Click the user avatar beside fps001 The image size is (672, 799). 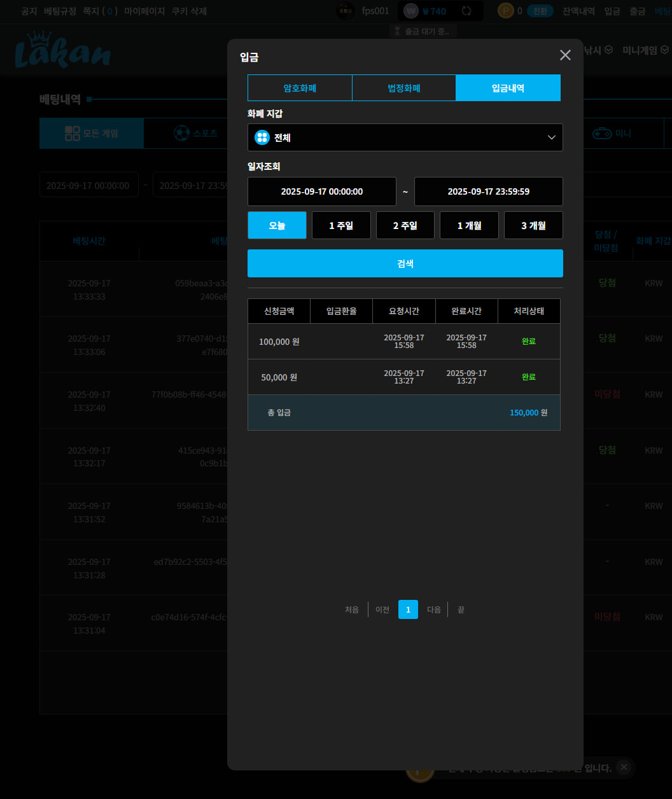tap(346, 11)
